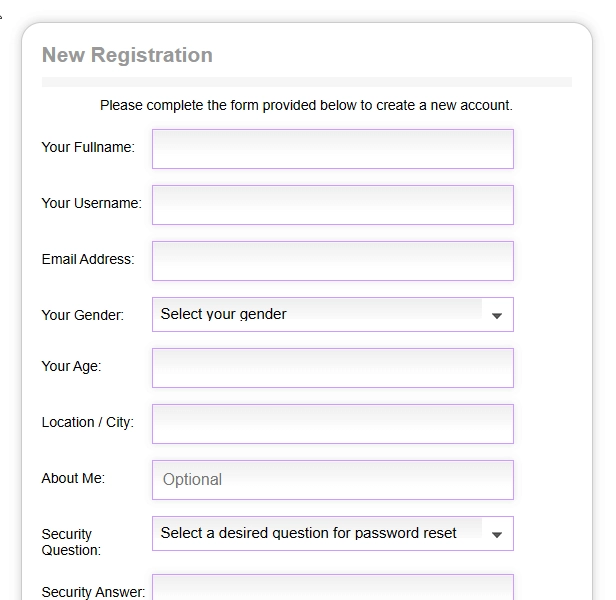Select the Location / City input box

coord(332,423)
